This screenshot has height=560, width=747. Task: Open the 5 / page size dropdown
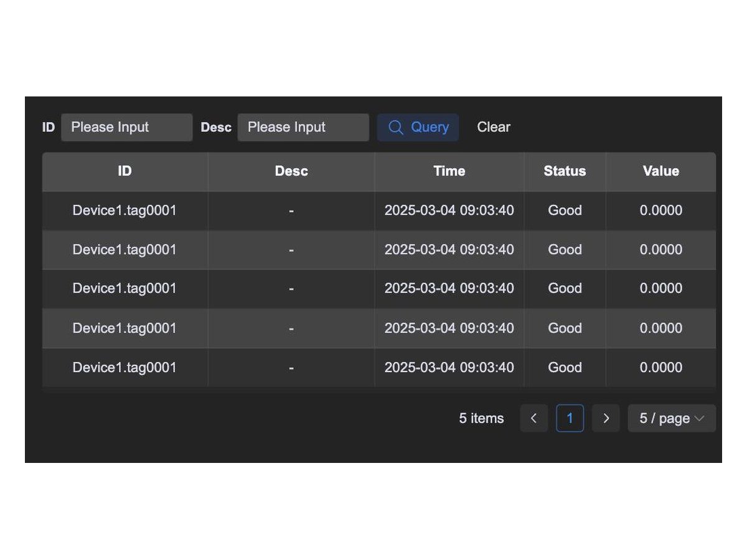click(x=672, y=418)
